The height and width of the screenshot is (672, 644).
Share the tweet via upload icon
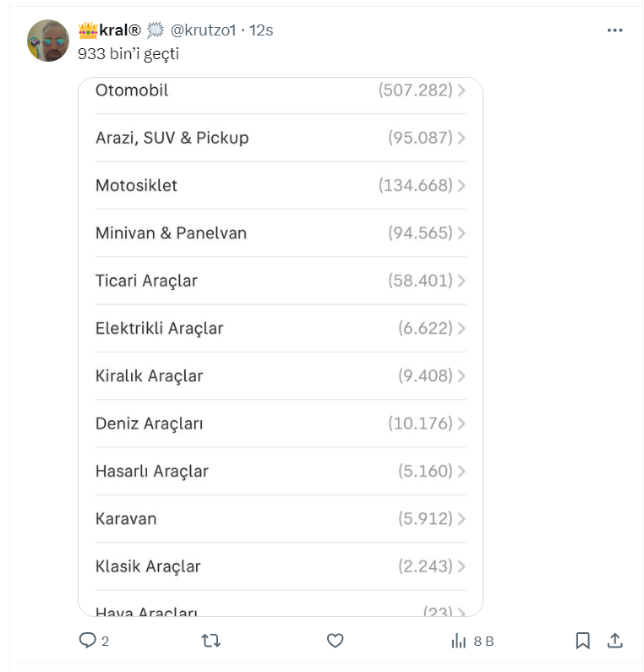(615, 641)
